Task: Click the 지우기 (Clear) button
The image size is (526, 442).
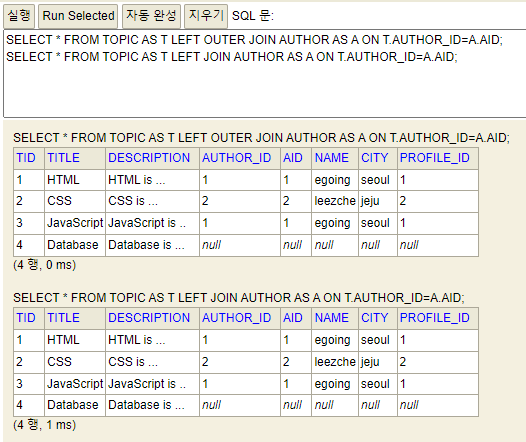Action: (x=206, y=16)
